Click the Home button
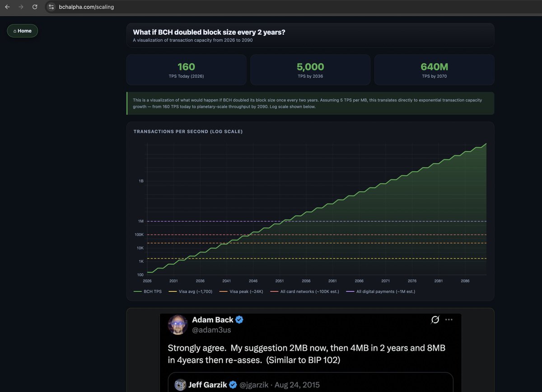This screenshot has width=542, height=392. tap(22, 31)
